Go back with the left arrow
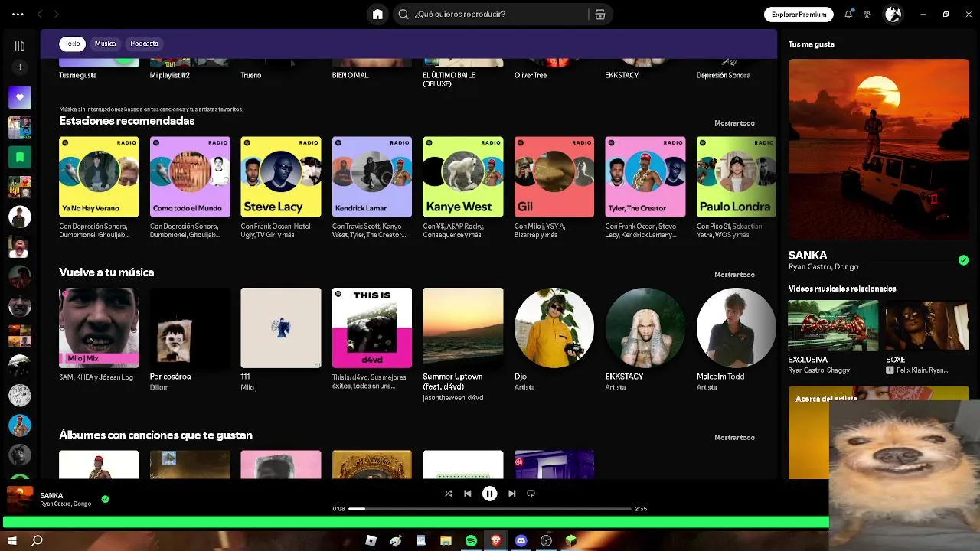 click(x=40, y=14)
